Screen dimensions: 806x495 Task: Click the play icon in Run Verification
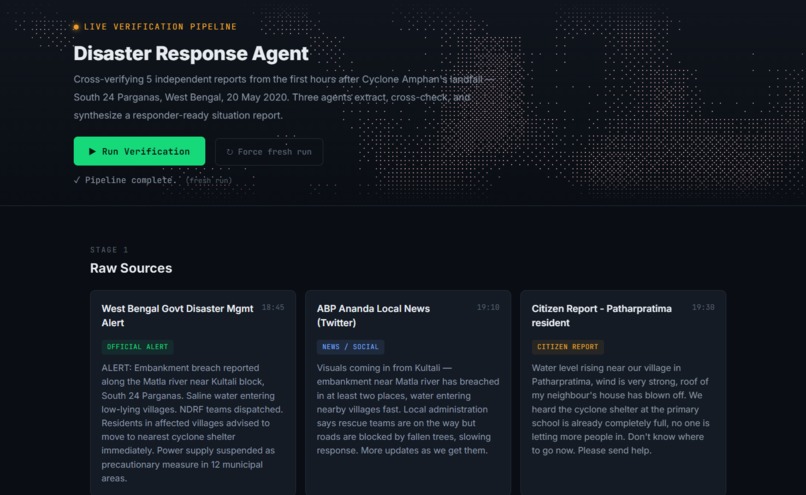pyautogui.click(x=92, y=151)
